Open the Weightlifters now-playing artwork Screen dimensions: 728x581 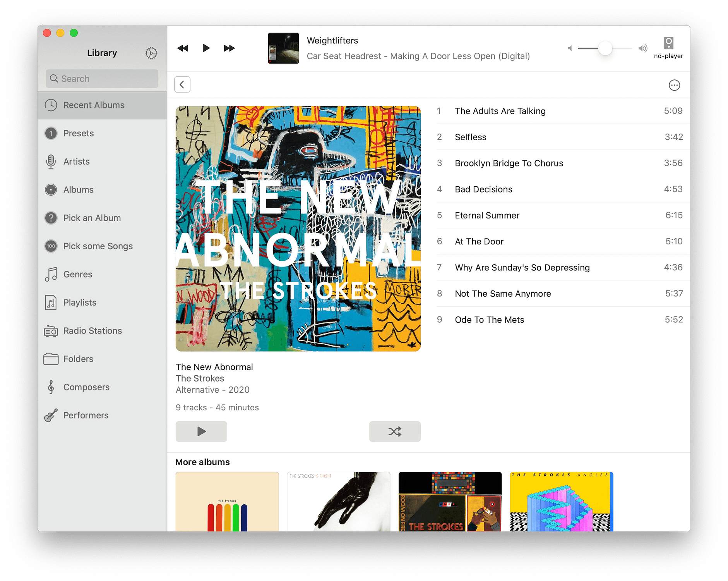[x=283, y=48]
